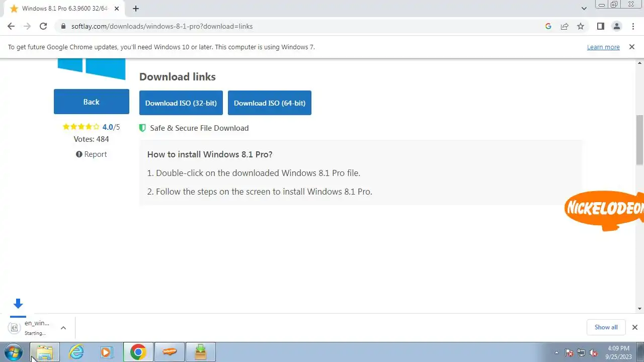Click the browser forward arrow
The image size is (644, 362).
pyautogui.click(x=27, y=26)
